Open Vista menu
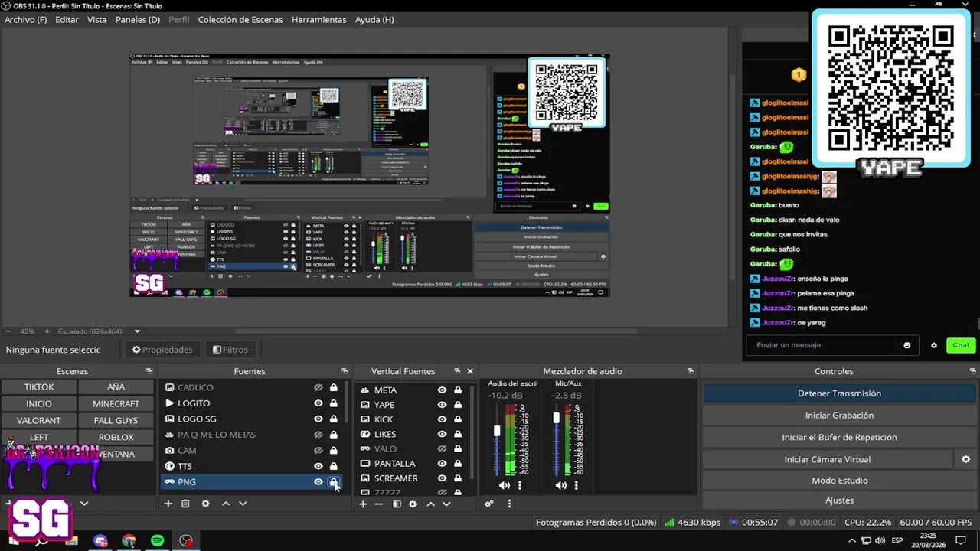Screen dimensions: 980x551 point(97,19)
